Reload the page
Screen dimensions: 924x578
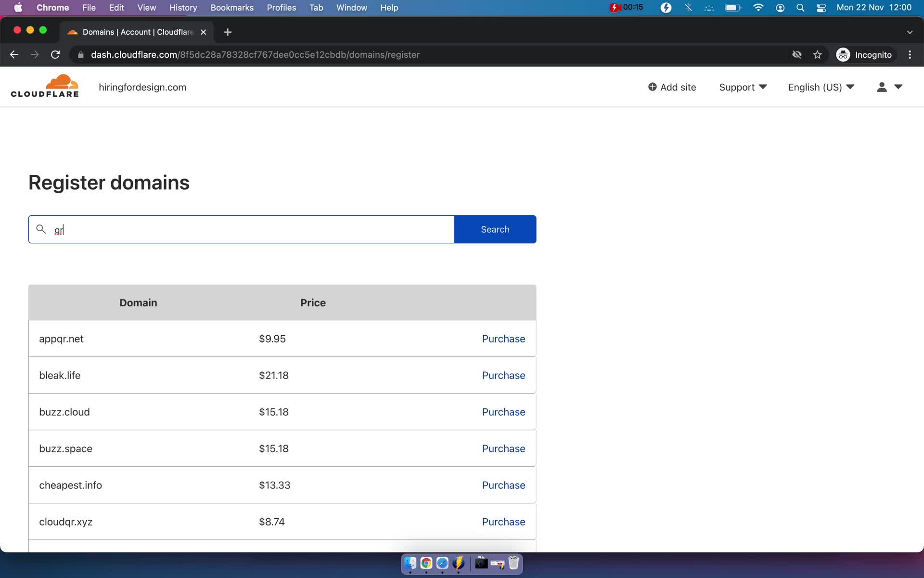[55, 54]
